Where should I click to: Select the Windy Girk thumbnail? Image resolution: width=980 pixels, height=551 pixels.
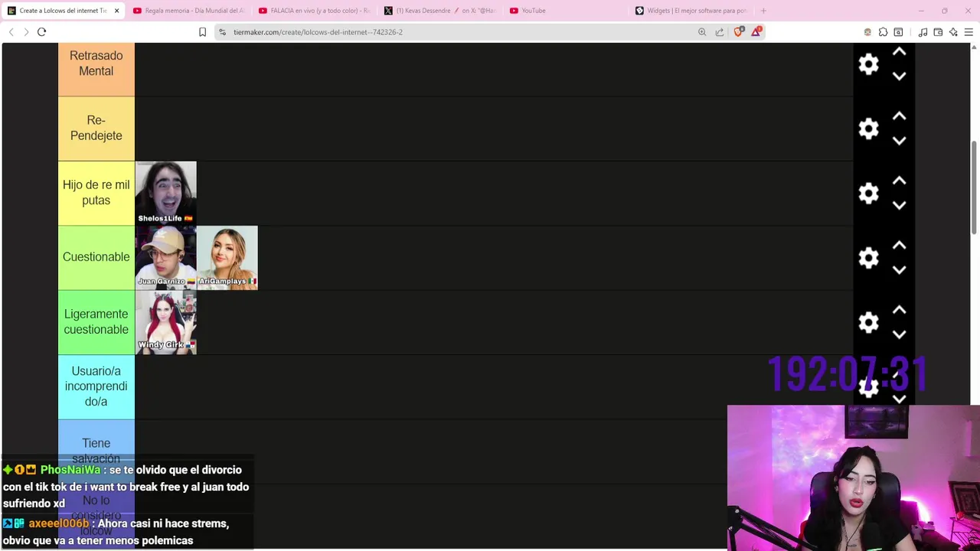click(x=166, y=322)
